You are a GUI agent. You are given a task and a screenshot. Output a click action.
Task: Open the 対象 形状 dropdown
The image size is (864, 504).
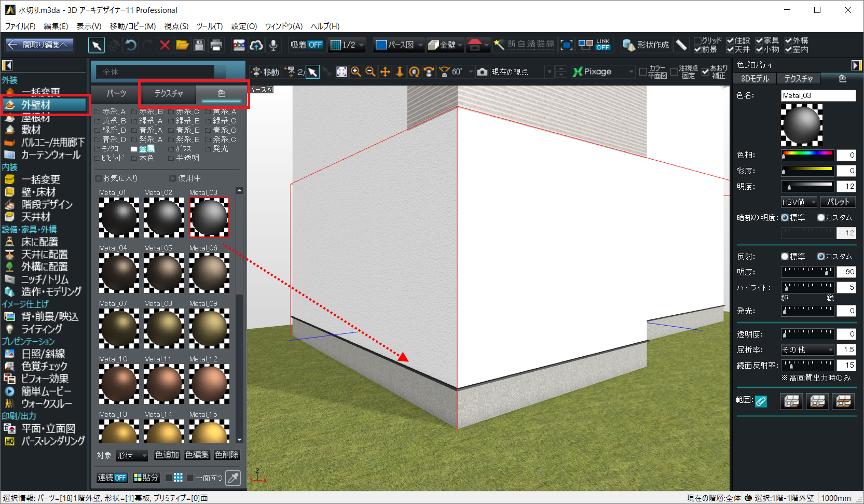click(x=132, y=455)
